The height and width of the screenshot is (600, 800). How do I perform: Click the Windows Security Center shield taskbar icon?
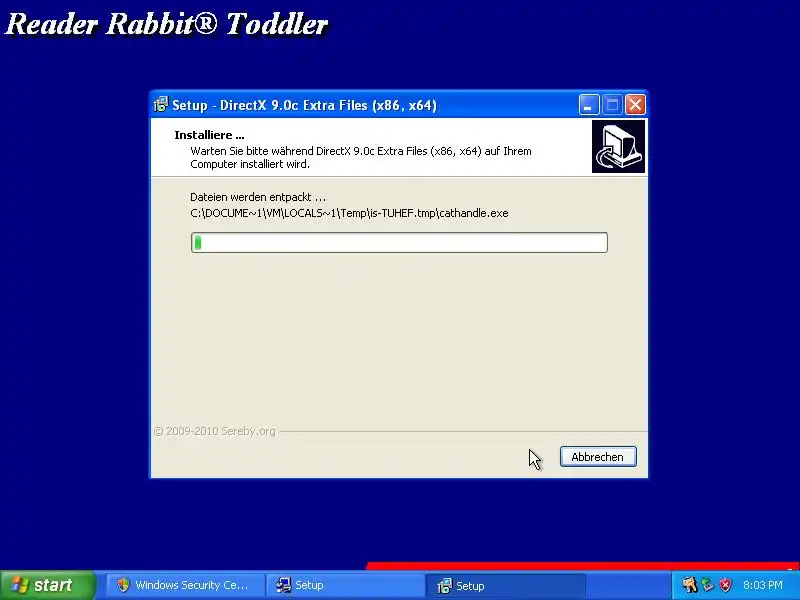click(123, 585)
